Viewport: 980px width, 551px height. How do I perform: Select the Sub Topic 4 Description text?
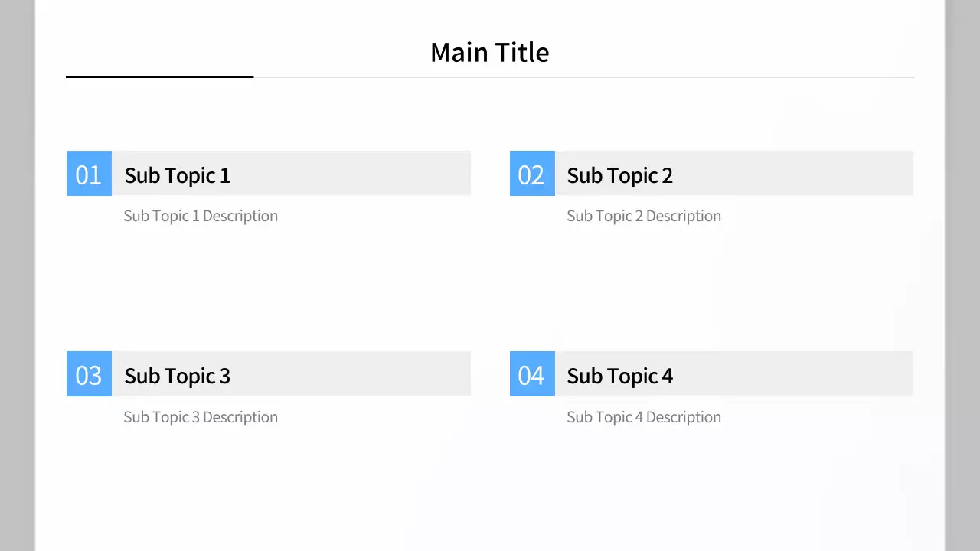[x=644, y=417]
